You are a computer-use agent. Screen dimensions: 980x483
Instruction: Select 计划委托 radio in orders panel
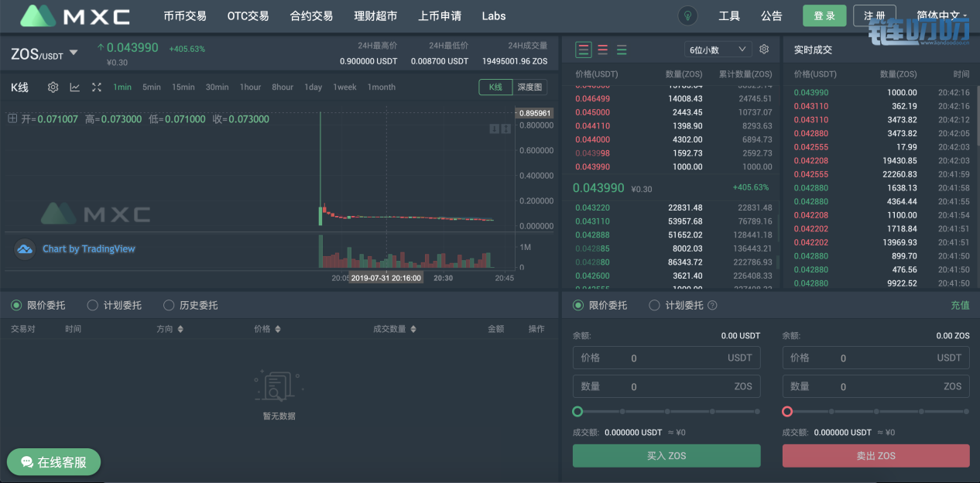93,306
